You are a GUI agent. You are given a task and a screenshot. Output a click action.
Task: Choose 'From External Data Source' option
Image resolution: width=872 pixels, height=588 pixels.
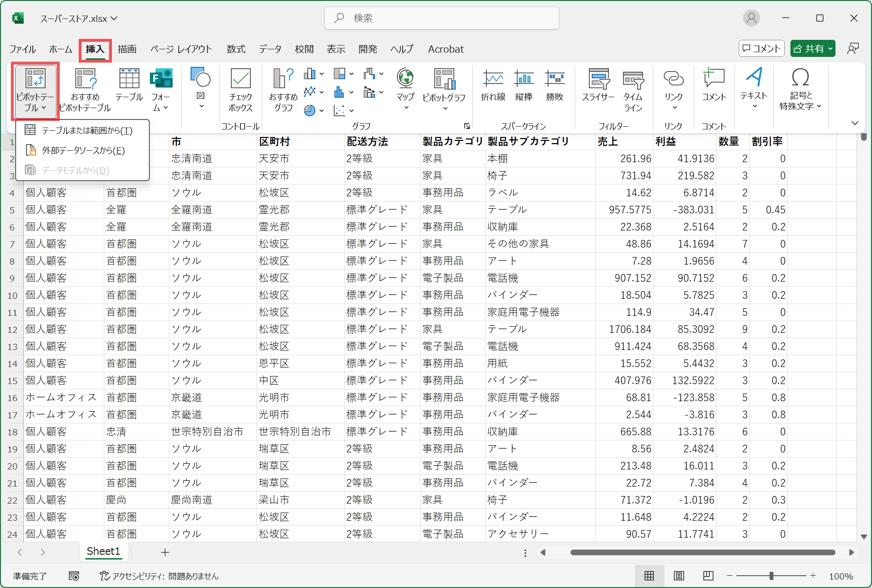click(83, 150)
